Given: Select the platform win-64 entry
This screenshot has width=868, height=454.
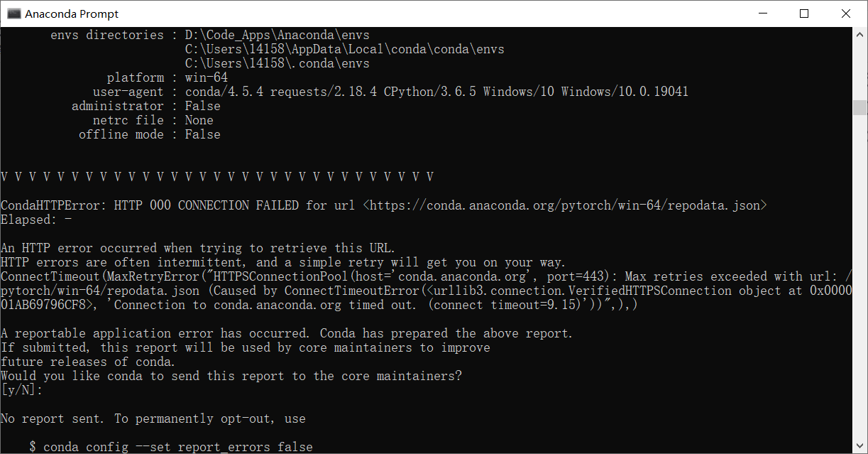Looking at the screenshot, I should click(206, 77).
